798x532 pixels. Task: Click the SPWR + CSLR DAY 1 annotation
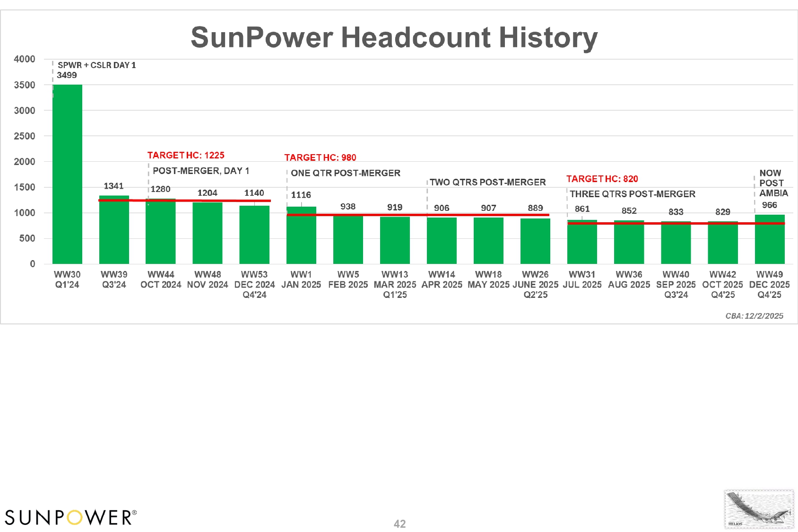pos(96,65)
